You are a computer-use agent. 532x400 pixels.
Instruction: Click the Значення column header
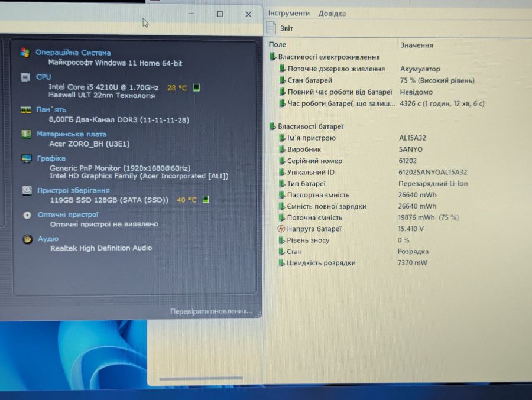(417, 45)
